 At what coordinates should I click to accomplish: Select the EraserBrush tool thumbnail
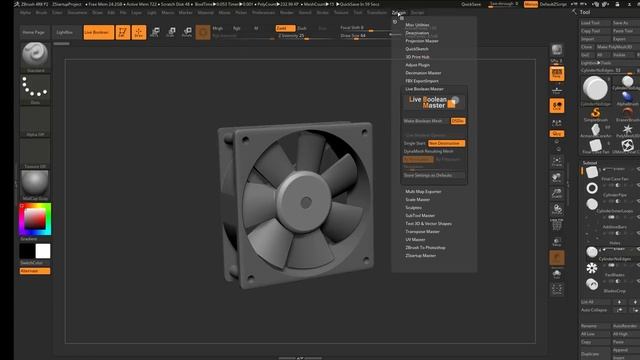click(x=627, y=114)
